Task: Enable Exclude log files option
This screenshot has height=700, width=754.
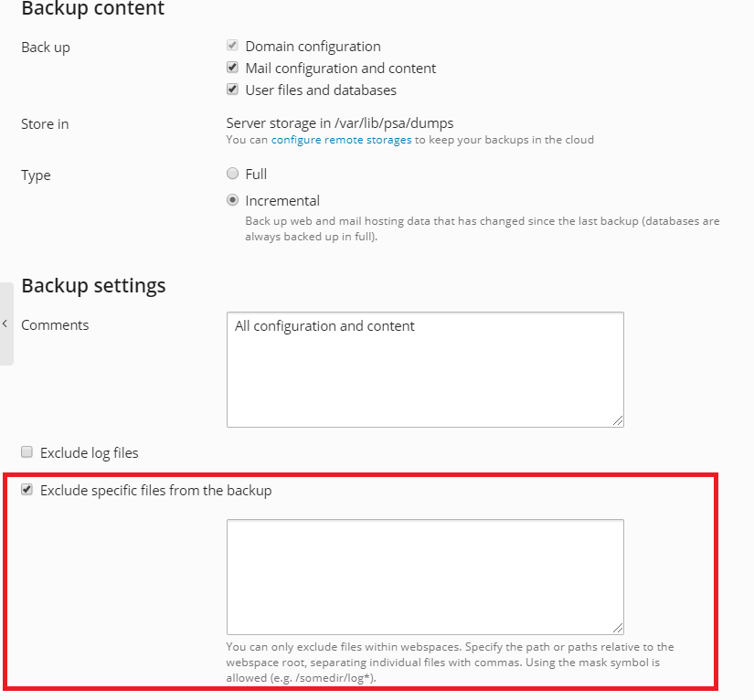Action: (x=27, y=452)
